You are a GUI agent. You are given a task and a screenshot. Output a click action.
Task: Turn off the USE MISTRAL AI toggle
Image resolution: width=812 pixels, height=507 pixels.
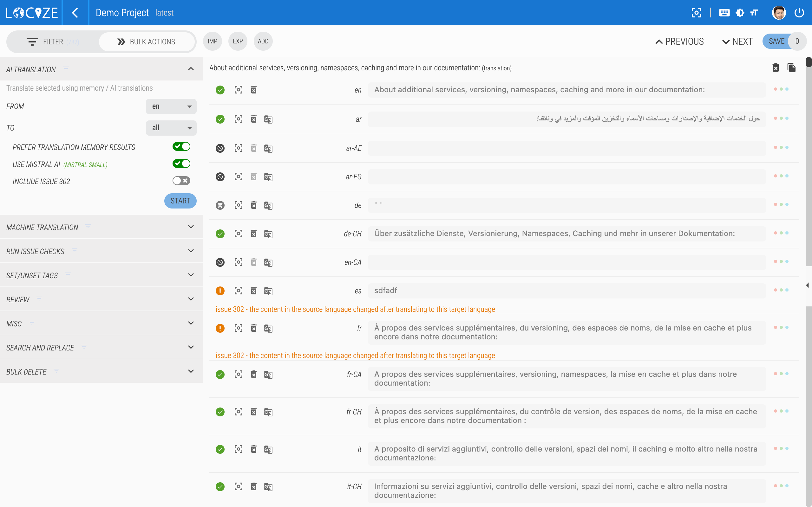click(x=181, y=164)
